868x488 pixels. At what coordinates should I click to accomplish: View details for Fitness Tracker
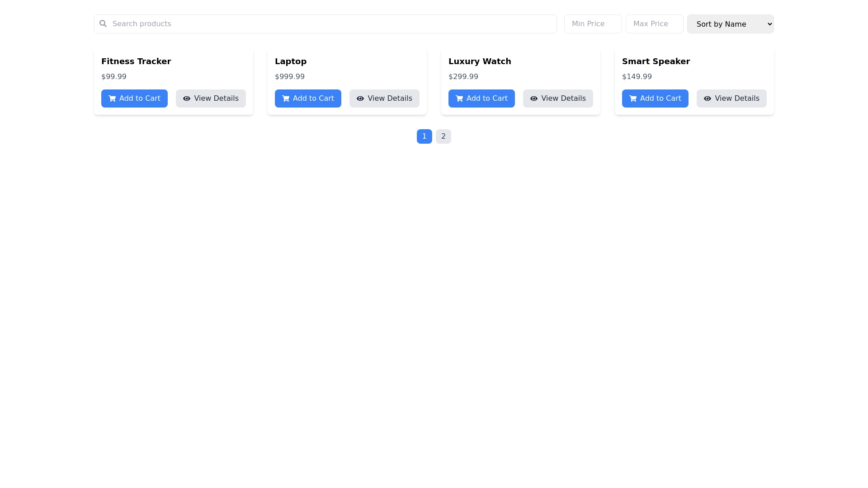coord(211,99)
